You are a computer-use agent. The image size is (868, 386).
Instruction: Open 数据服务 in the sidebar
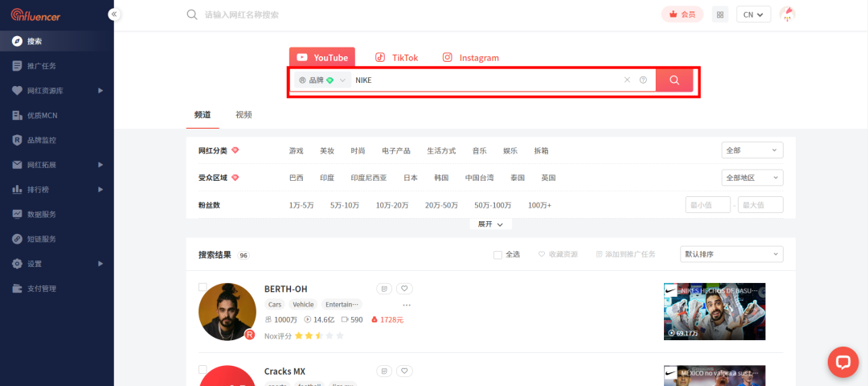tap(42, 215)
